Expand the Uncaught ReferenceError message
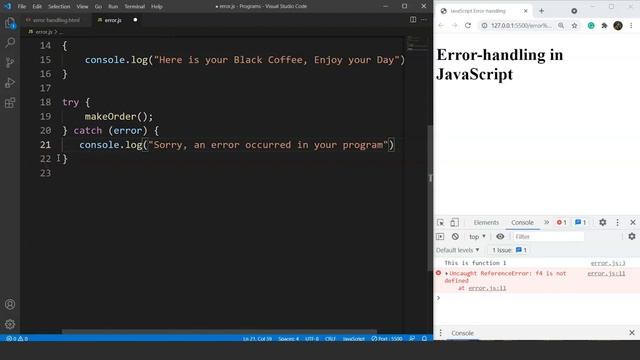This screenshot has width=640, height=360. (x=447, y=273)
